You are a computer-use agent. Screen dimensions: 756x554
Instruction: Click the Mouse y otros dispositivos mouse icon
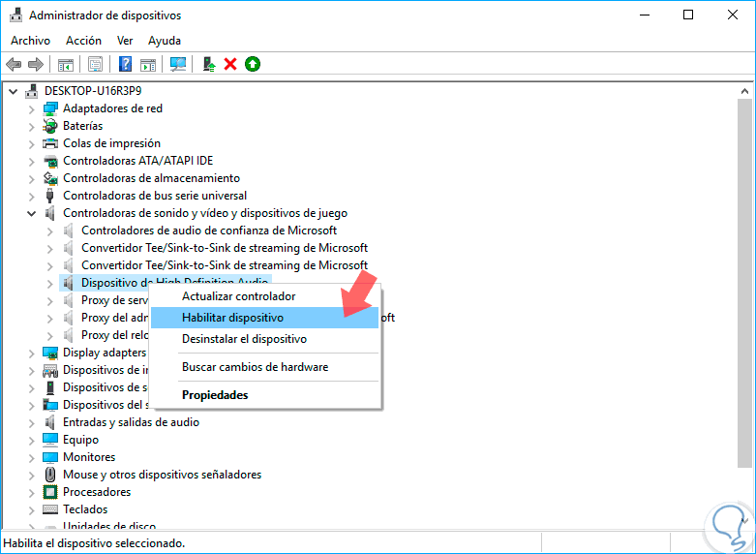[49, 475]
